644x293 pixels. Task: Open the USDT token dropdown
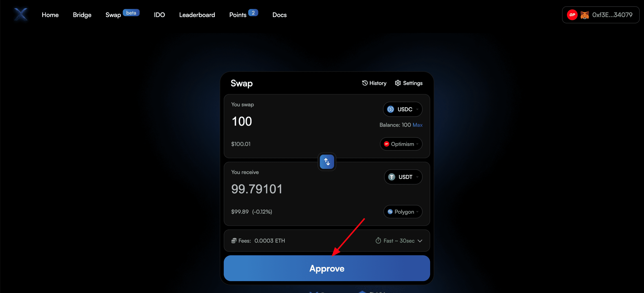pos(403,177)
